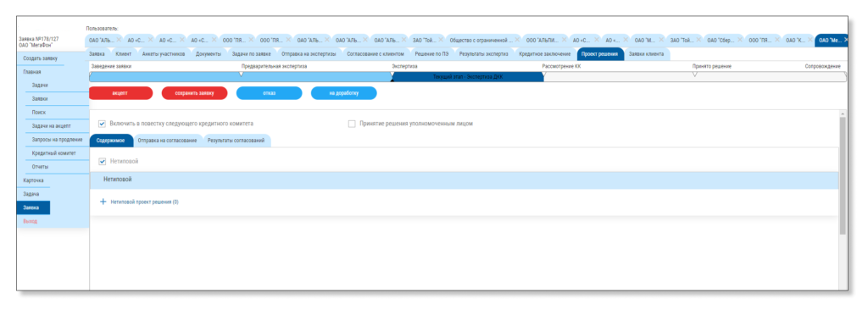Viewport: 868px width, 310px height.
Task: Open the Кредитное заключение tab
Action: (x=545, y=54)
